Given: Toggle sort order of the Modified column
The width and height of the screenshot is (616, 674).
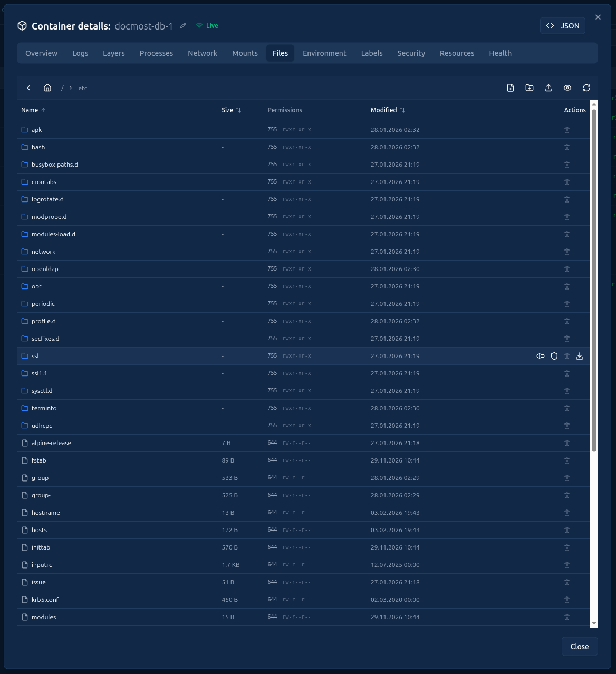Looking at the screenshot, I should pyautogui.click(x=402, y=110).
